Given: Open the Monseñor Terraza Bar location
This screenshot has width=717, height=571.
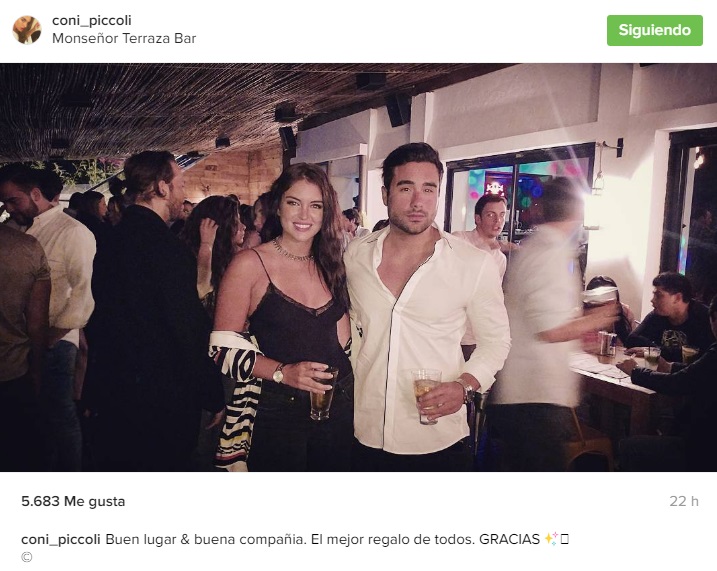Looking at the screenshot, I should 124,38.
